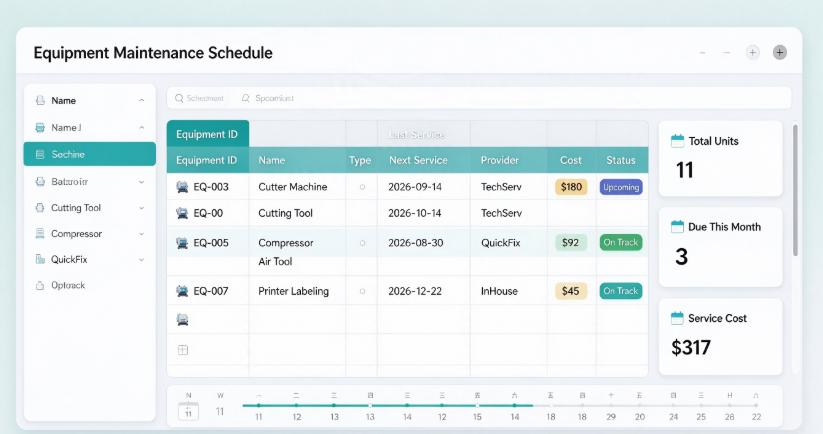The image size is (823, 434).
Task: Click the dark plus button in header
Action: [x=779, y=52]
